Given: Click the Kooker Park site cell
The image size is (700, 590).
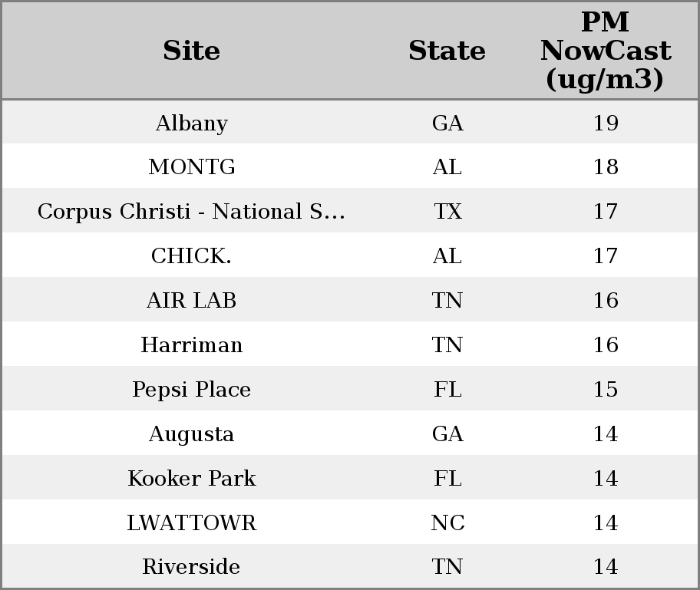Looking at the screenshot, I should pyautogui.click(x=191, y=479).
